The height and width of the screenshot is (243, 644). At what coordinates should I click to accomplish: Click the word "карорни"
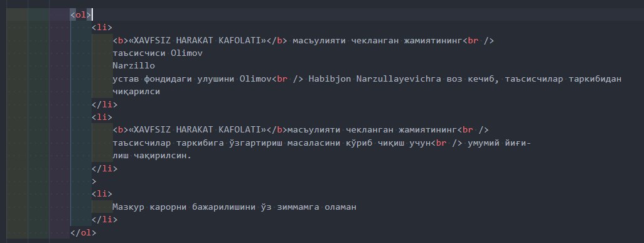tap(168, 207)
